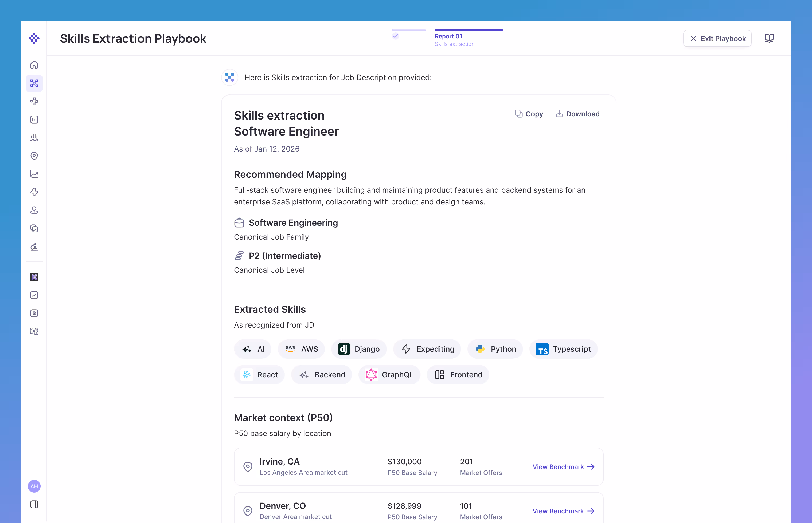Select the GraphQL skill chip

389,375
